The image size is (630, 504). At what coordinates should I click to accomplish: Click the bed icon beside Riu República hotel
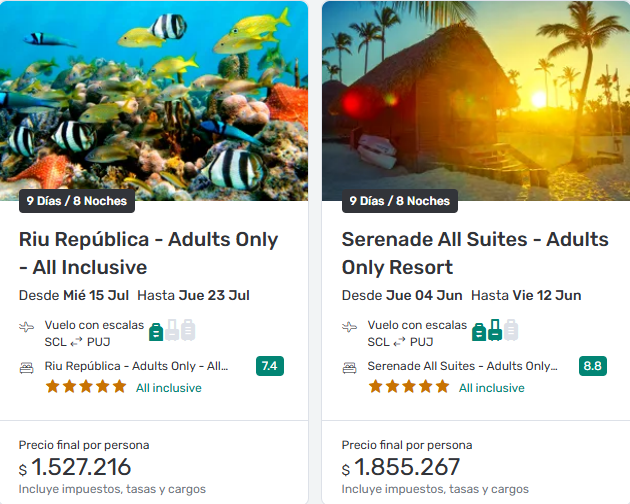pyautogui.click(x=27, y=367)
